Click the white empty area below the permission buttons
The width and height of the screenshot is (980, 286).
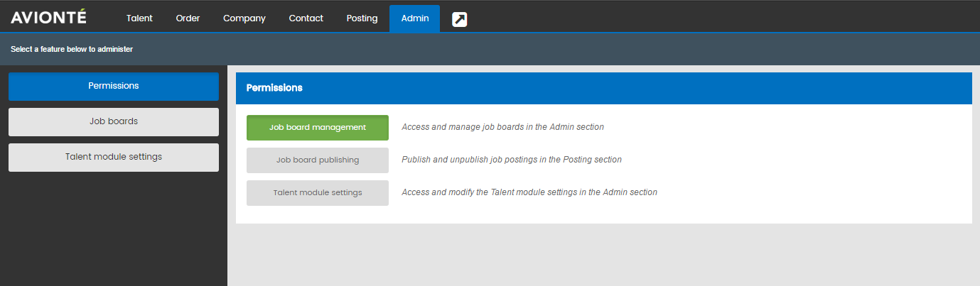point(604,215)
